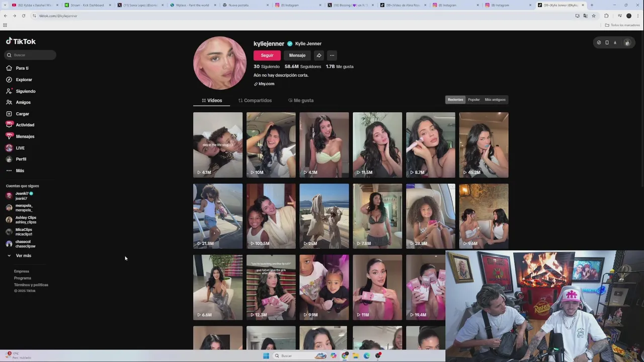The width and height of the screenshot is (644, 362).
Task: Open the Programa footer link
Action: (23, 278)
